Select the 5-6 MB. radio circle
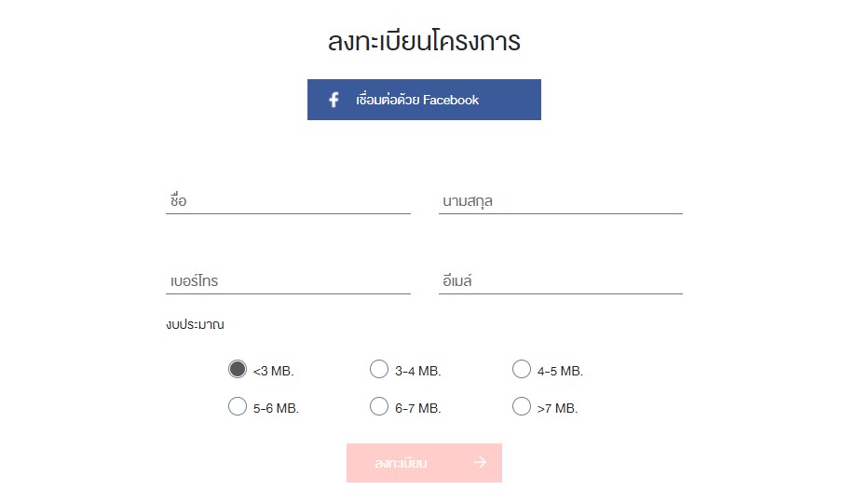The height and width of the screenshot is (504, 858). pos(238,406)
